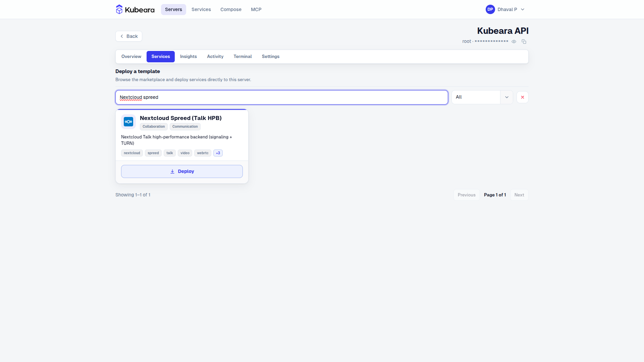
Task: Reveal the root password with eye icon
Action: click(x=514, y=42)
